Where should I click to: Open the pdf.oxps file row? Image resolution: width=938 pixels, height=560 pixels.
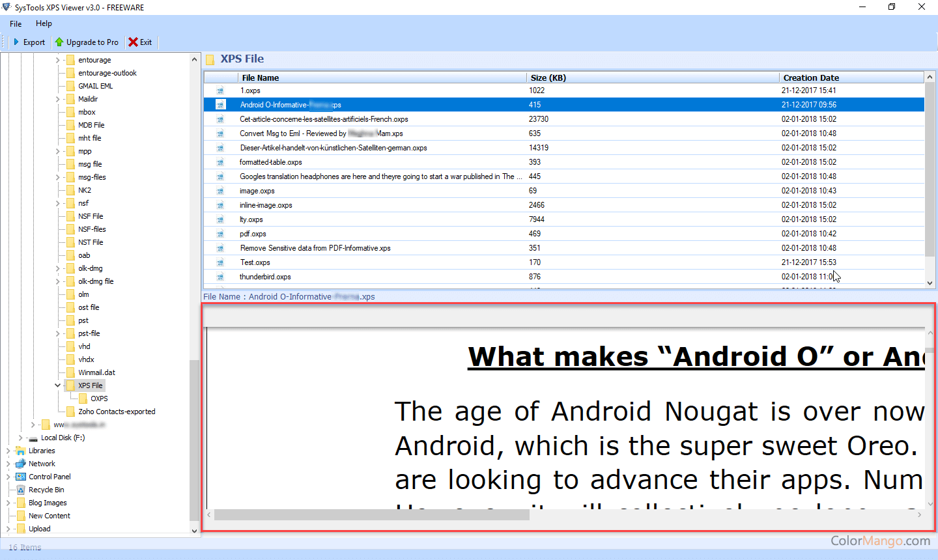[253, 234]
